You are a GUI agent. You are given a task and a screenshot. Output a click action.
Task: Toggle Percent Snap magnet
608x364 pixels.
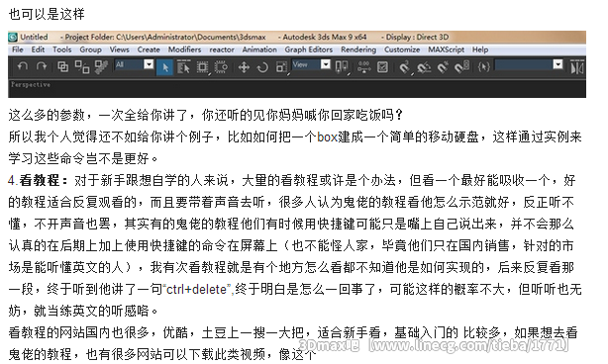[x=443, y=67]
